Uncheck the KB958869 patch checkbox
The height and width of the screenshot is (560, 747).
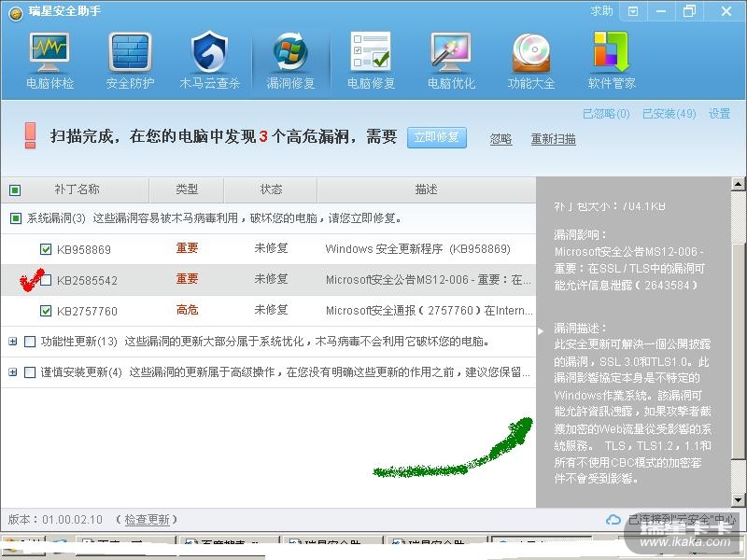[46, 249]
